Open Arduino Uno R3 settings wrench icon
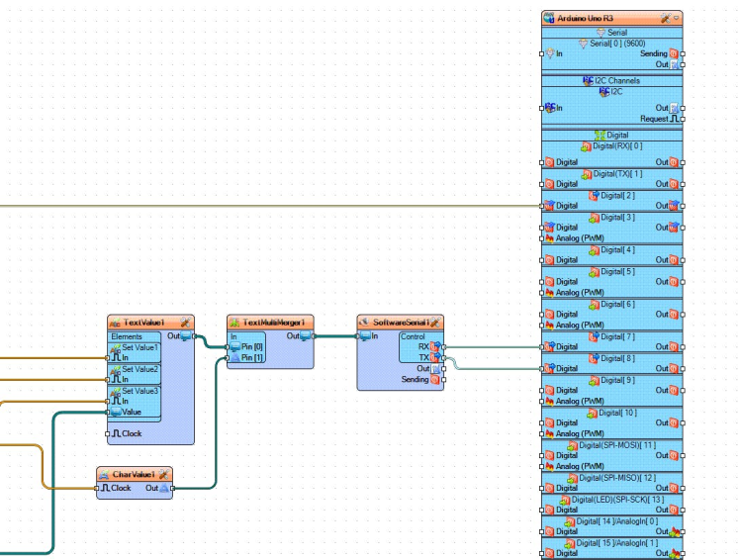The width and height of the screenshot is (740, 560). point(665,18)
